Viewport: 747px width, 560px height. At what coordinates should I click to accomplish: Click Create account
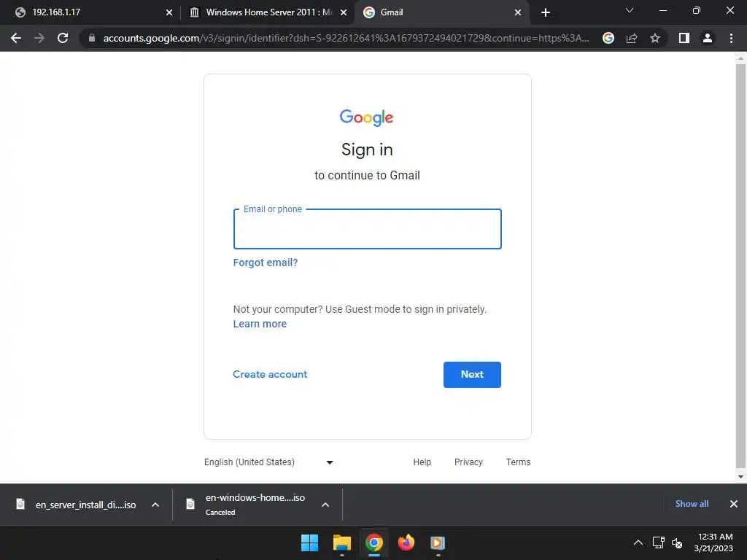coord(270,374)
